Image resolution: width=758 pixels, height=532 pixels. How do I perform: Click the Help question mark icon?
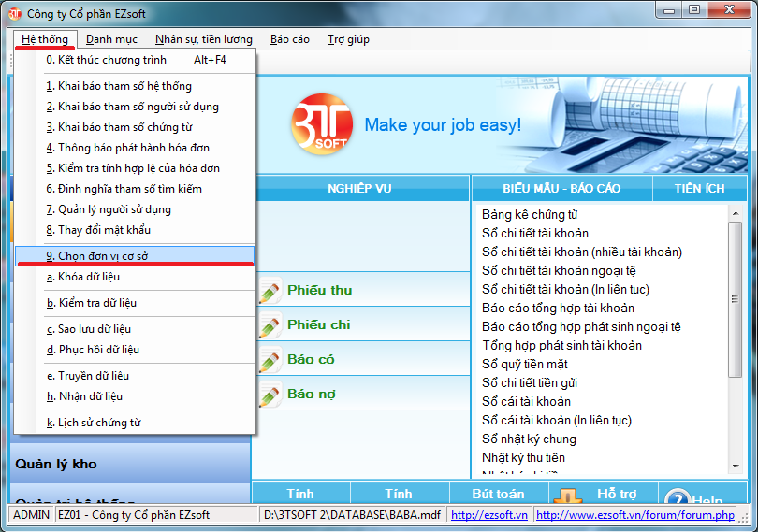(x=677, y=500)
